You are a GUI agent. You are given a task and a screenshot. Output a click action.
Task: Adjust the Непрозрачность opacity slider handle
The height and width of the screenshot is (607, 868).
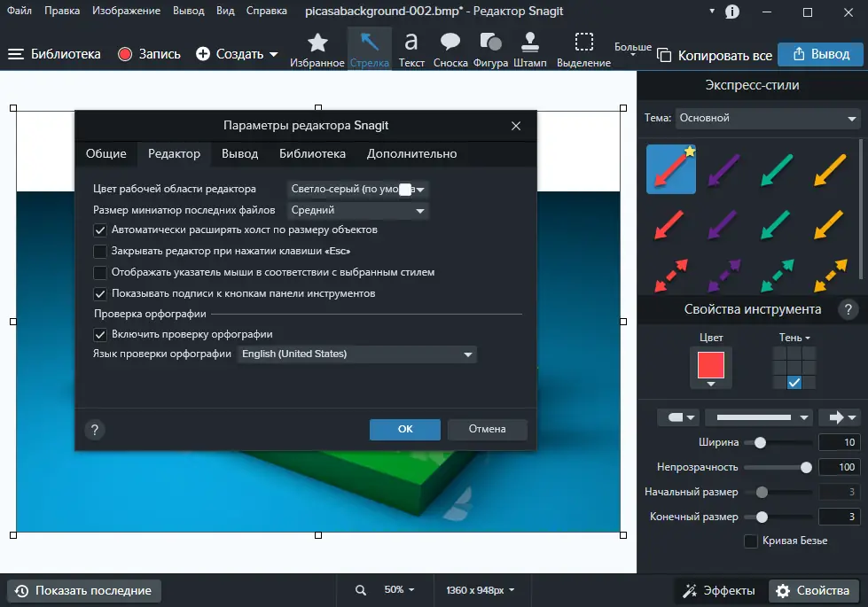[806, 468]
